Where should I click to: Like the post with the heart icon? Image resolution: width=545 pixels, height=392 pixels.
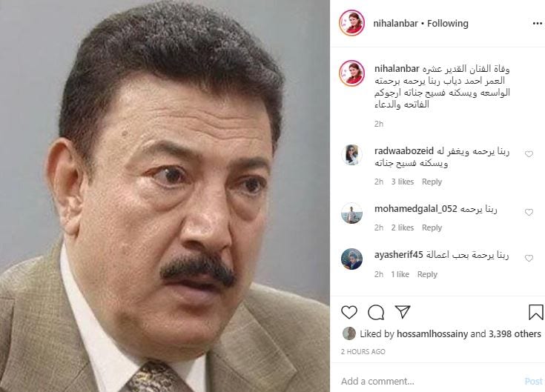click(x=349, y=312)
